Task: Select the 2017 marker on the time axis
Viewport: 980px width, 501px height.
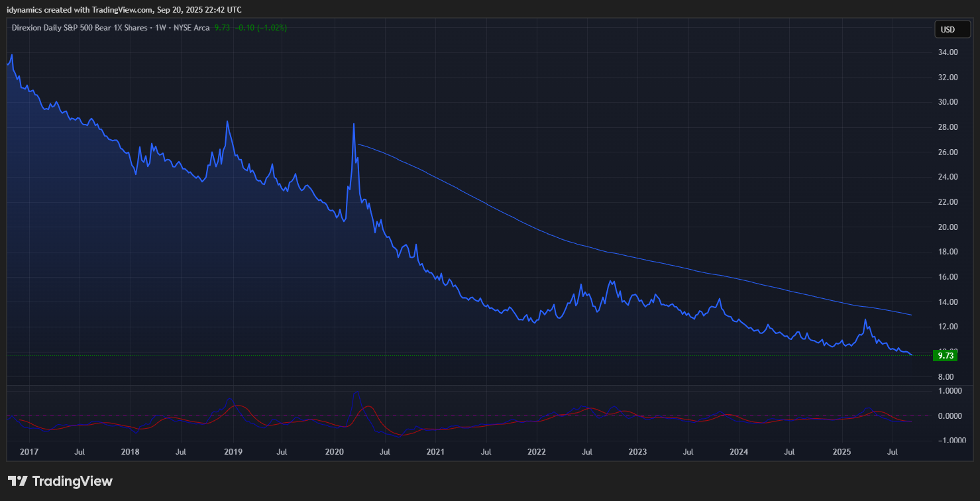Action: (x=29, y=452)
